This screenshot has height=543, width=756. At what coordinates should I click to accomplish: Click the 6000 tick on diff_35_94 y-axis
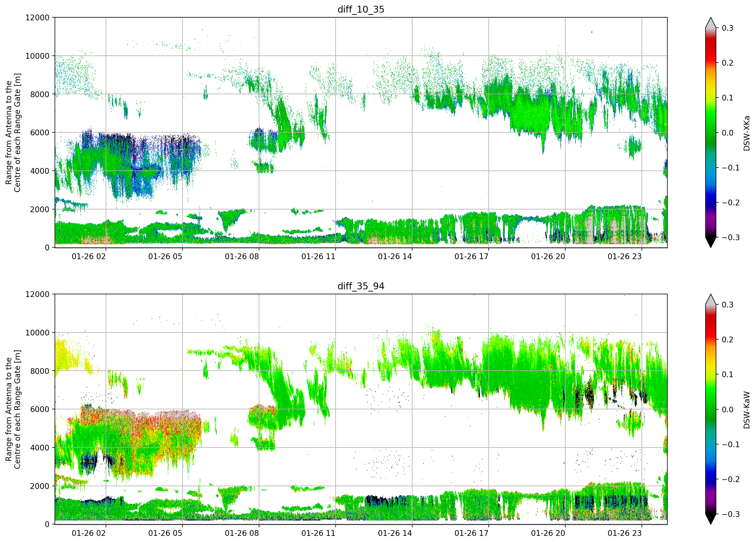pyautogui.click(x=40, y=409)
